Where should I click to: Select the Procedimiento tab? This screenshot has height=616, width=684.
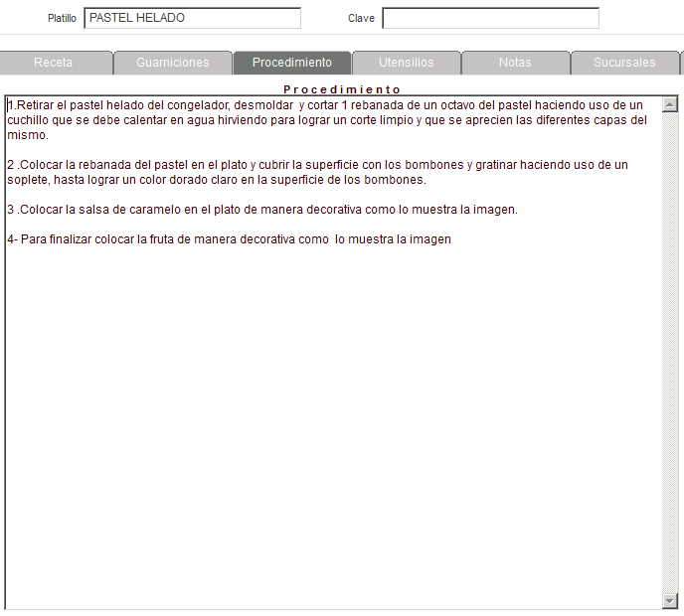coord(292,63)
